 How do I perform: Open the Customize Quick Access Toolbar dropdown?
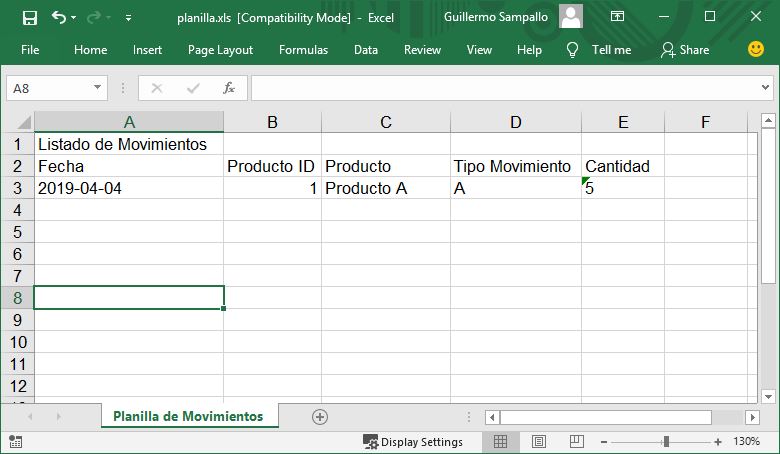128,18
